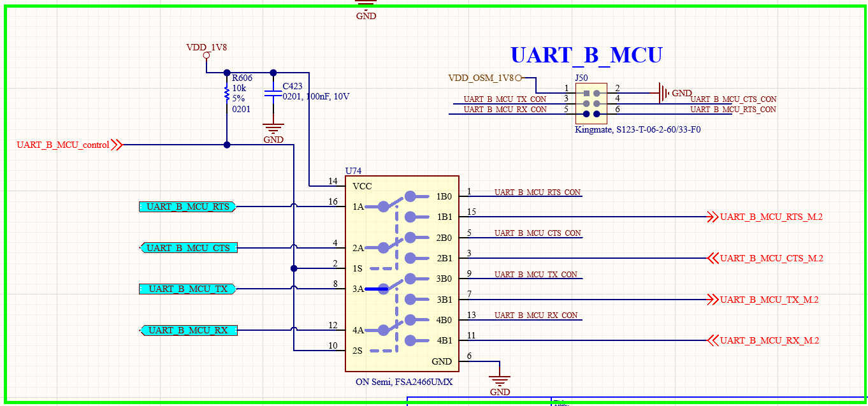
Task: Click UART_B_MCU_CTS_CON label at J50 pin 4
Action: pos(734,99)
